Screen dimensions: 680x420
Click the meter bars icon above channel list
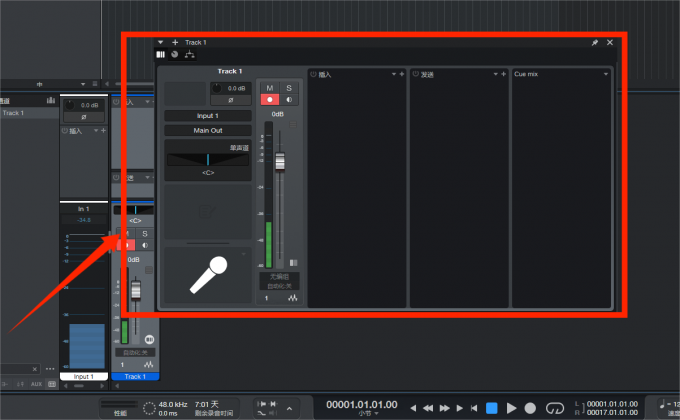point(51,100)
